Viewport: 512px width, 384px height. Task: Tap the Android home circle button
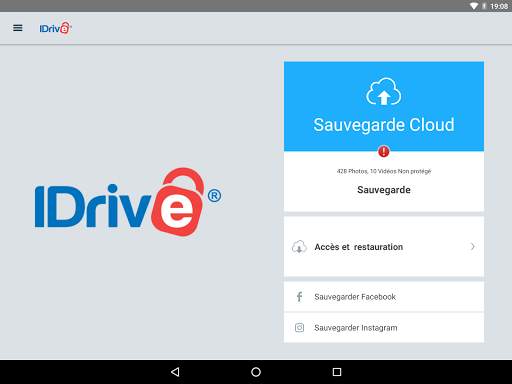(256, 372)
